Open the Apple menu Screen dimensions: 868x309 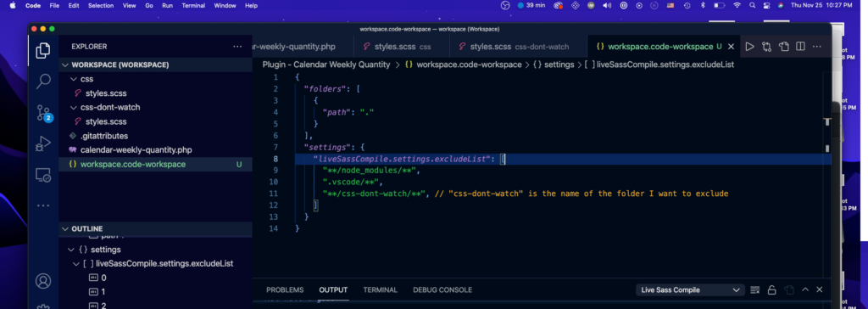pyautogui.click(x=12, y=6)
